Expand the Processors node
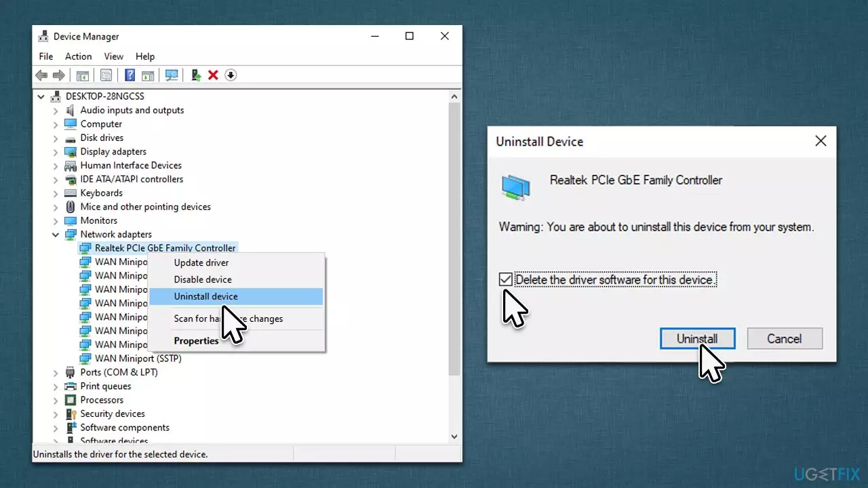The image size is (868, 488). [56, 400]
